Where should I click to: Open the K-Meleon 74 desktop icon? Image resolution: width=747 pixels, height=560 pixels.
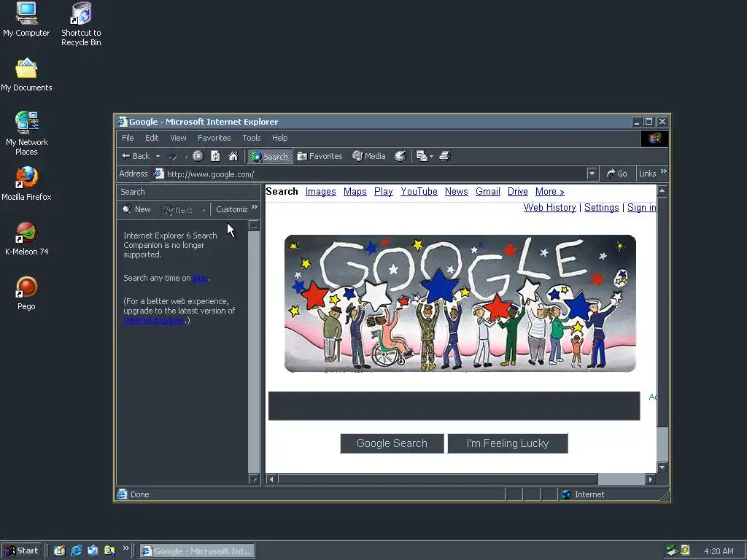pyautogui.click(x=27, y=238)
